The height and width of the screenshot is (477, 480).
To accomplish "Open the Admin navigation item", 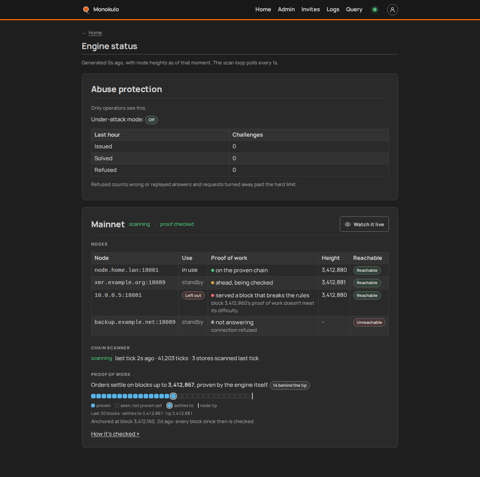I will (286, 10).
